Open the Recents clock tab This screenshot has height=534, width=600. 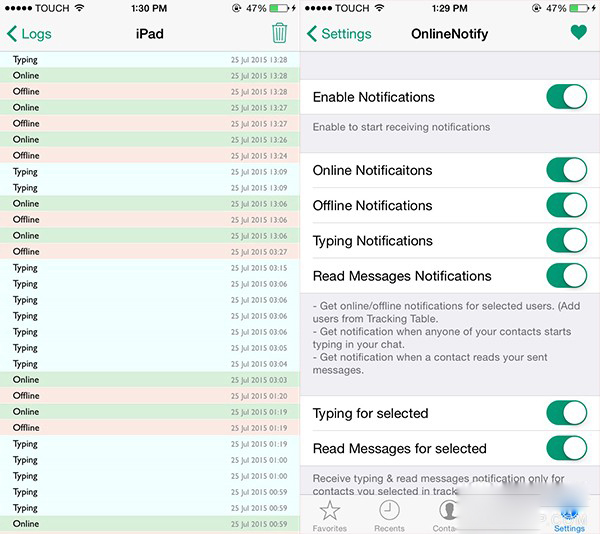[389, 516]
